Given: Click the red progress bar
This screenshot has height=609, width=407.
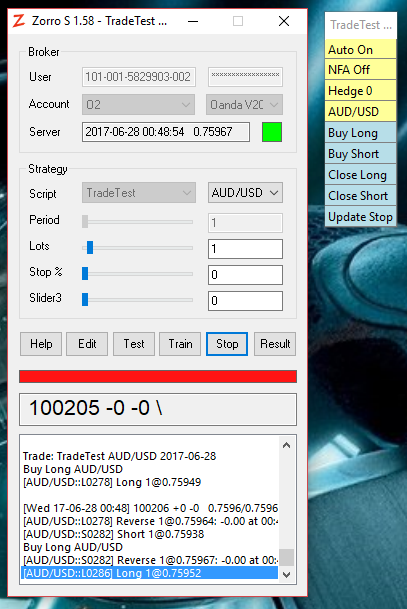Looking at the screenshot, I should click(x=158, y=376).
